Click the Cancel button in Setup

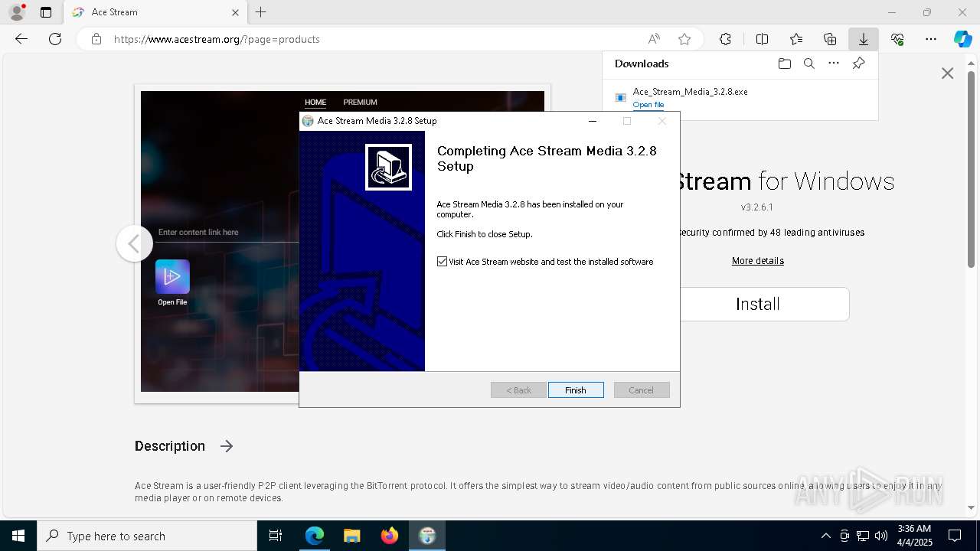click(x=642, y=390)
